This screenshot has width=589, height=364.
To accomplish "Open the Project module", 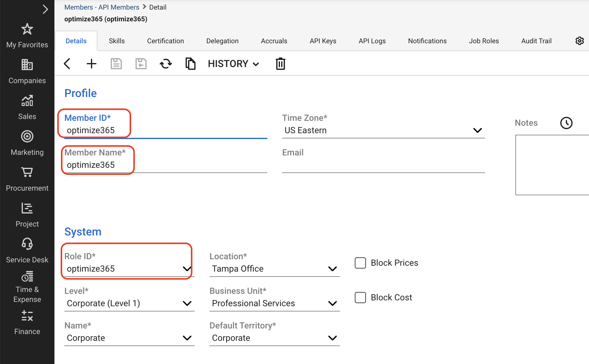I will tap(27, 215).
